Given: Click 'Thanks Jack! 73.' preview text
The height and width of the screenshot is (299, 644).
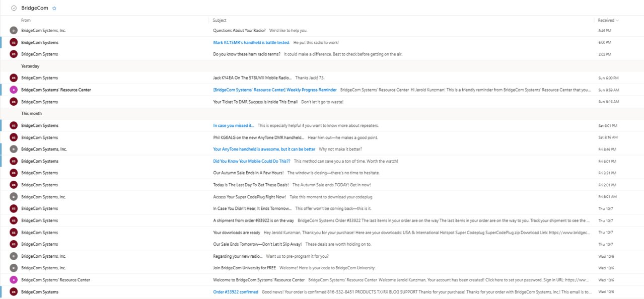Looking at the screenshot, I should pyautogui.click(x=310, y=78).
